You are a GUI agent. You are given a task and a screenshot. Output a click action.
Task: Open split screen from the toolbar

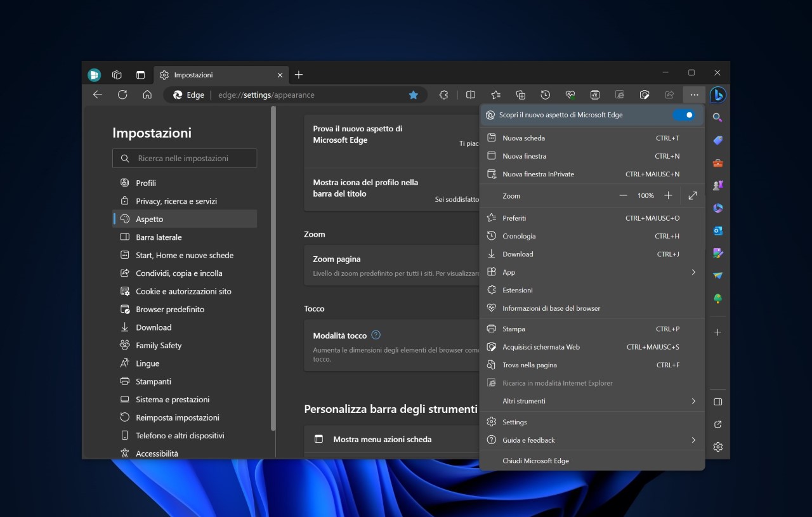(471, 95)
